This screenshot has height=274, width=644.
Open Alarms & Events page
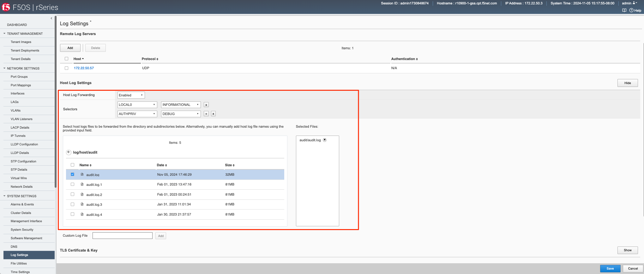pyautogui.click(x=22, y=204)
